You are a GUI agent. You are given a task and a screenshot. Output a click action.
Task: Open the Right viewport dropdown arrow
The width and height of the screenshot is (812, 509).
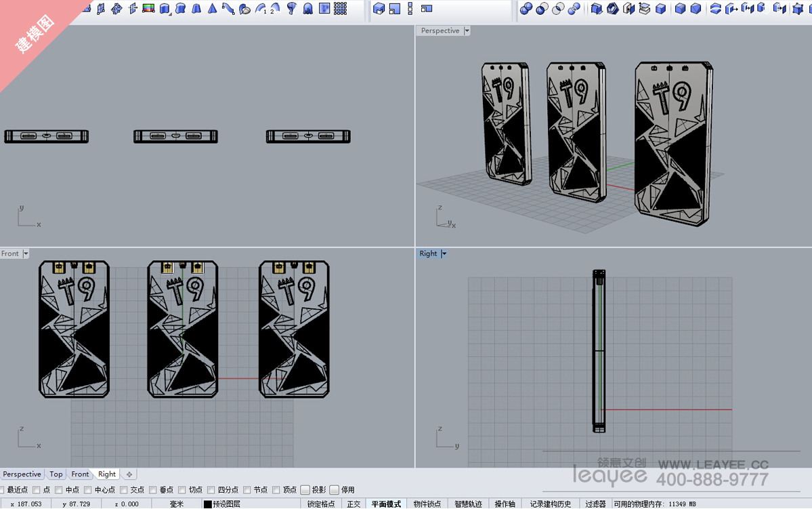coord(444,254)
